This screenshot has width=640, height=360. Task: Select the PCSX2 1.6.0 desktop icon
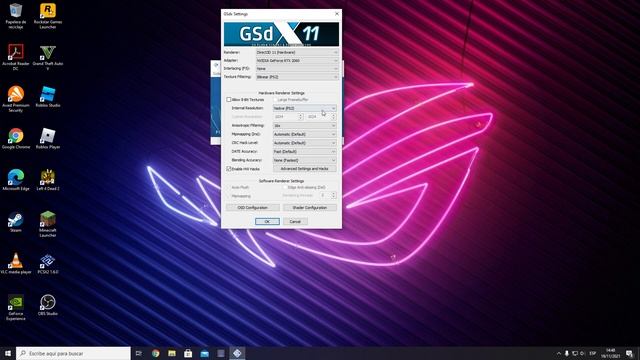(x=48, y=264)
